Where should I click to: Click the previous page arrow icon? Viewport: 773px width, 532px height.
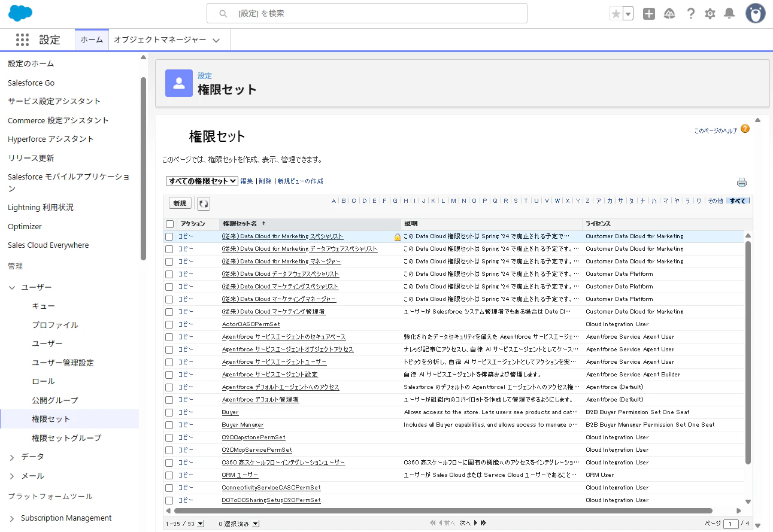pyautogui.click(x=441, y=523)
